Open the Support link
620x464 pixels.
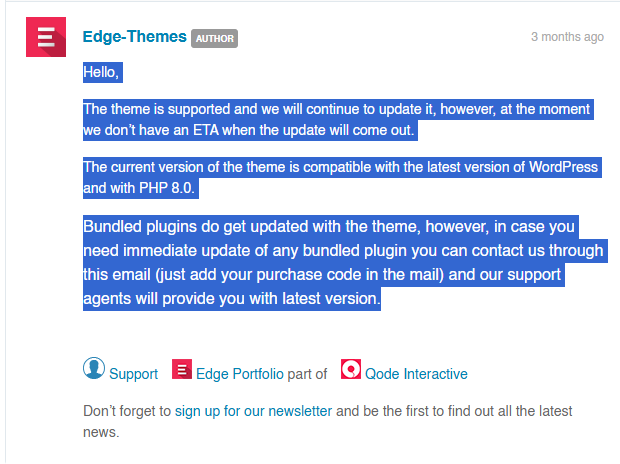[x=133, y=374]
